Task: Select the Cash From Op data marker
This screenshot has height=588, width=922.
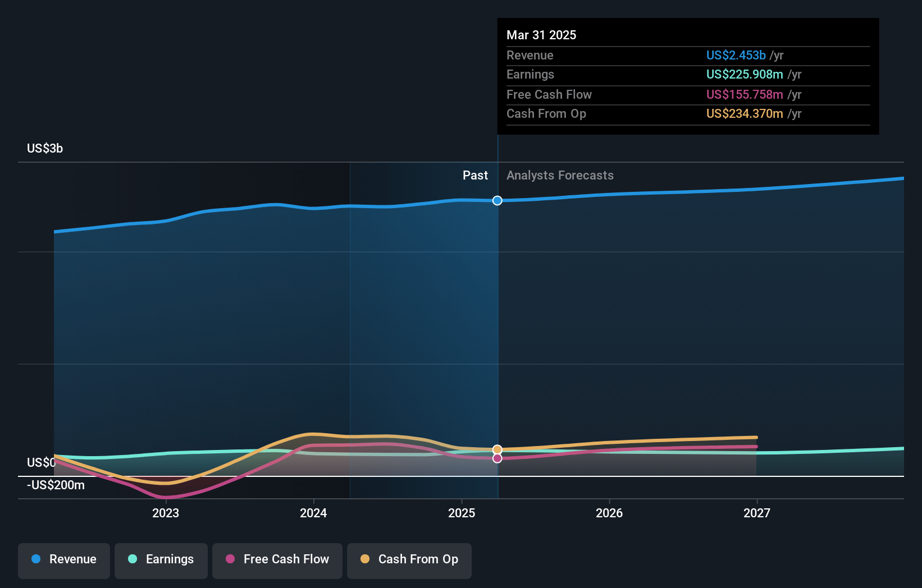Action: (497, 449)
